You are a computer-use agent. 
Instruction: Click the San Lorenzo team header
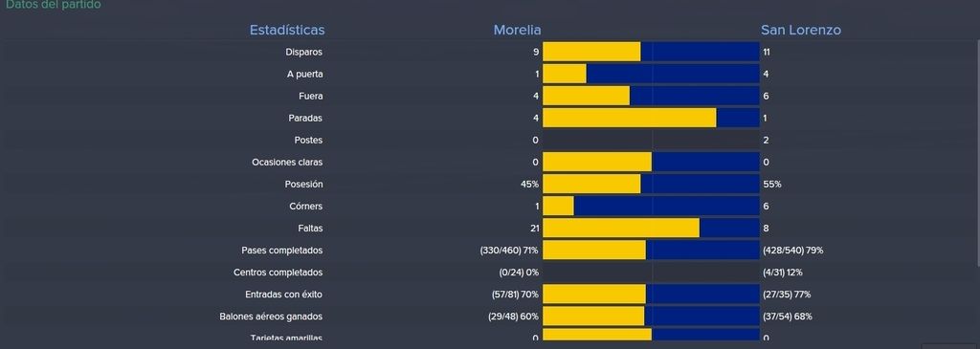point(801,30)
